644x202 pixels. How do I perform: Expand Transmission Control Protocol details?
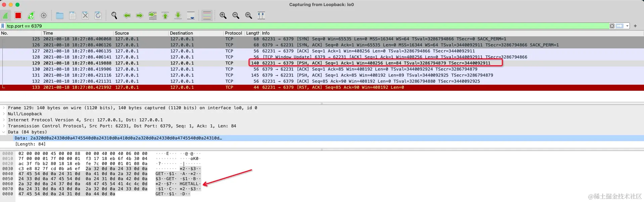pyautogui.click(x=4, y=126)
